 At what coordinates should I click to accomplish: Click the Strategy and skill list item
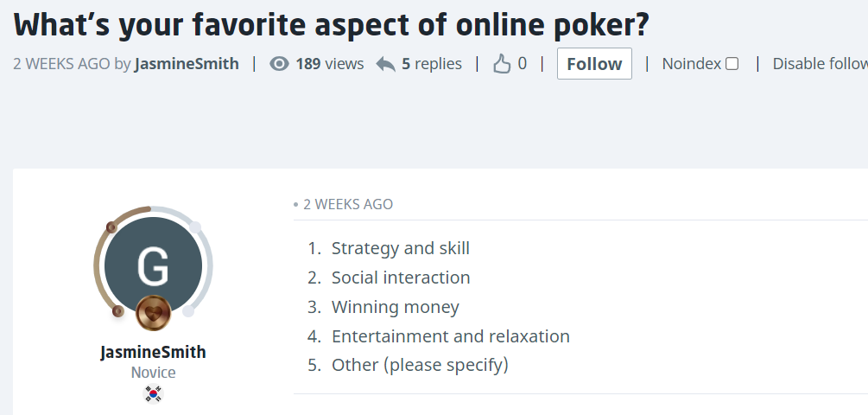point(401,249)
